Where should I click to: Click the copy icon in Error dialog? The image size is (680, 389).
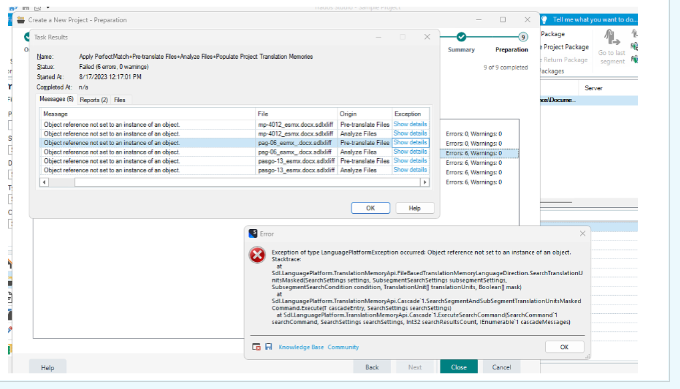[x=256, y=347]
